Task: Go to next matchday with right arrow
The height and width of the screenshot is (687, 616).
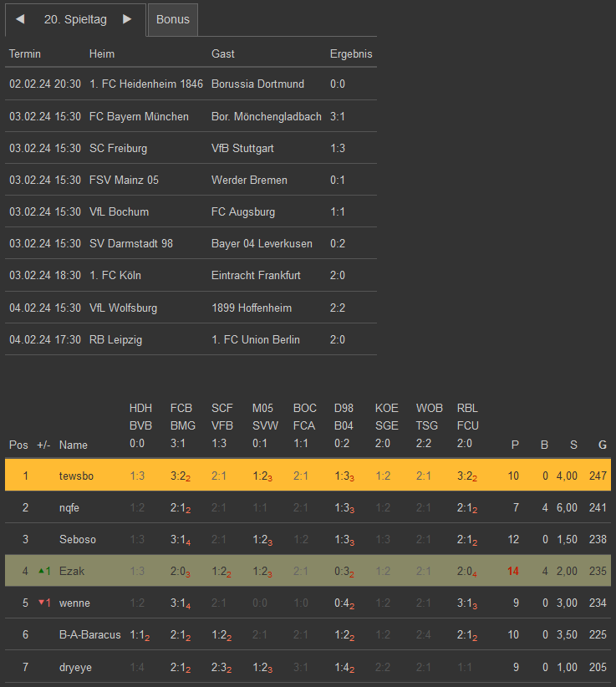Action: pos(127,19)
